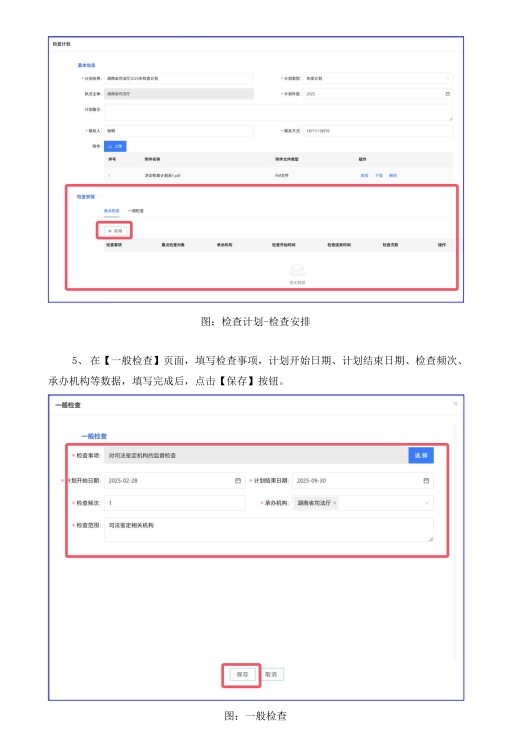This screenshot has width=528, height=748.
Task: Open the 计划开始日期 calendar icon
Action: point(238,480)
